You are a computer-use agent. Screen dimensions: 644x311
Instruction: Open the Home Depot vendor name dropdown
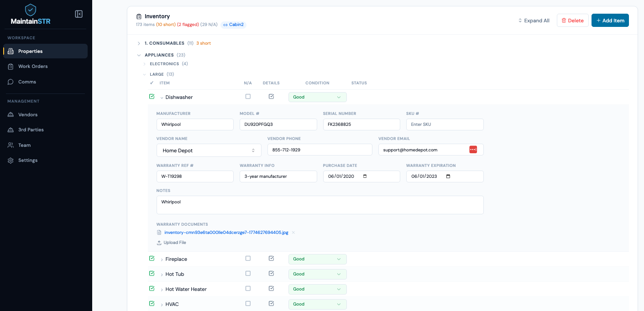(209, 150)
